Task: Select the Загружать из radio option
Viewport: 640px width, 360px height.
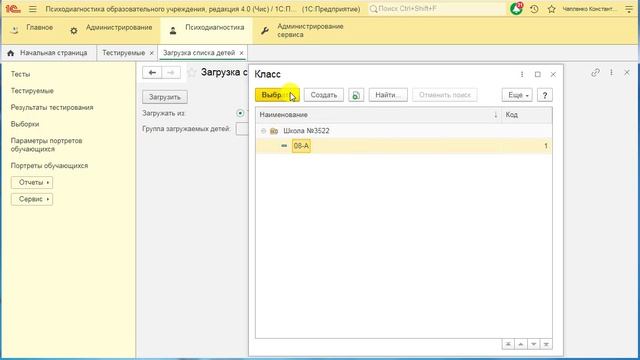Action: (x=240, y=113)
